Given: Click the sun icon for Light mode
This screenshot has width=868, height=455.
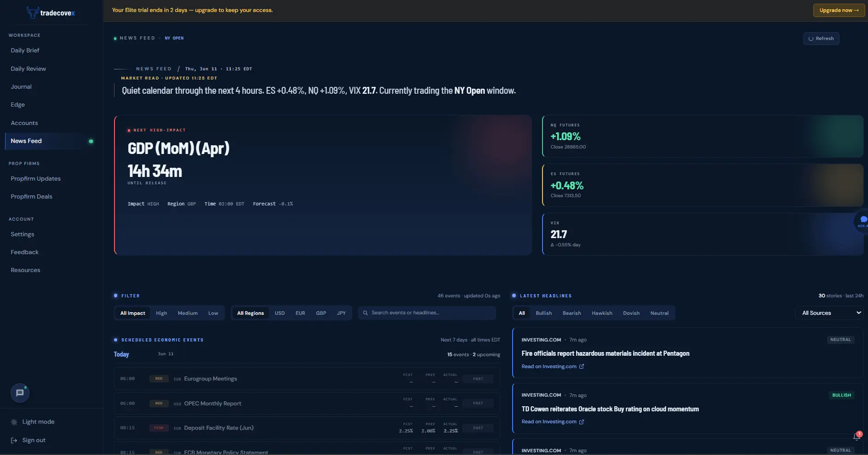Looking at the screenshot, I should click(14, 422).
